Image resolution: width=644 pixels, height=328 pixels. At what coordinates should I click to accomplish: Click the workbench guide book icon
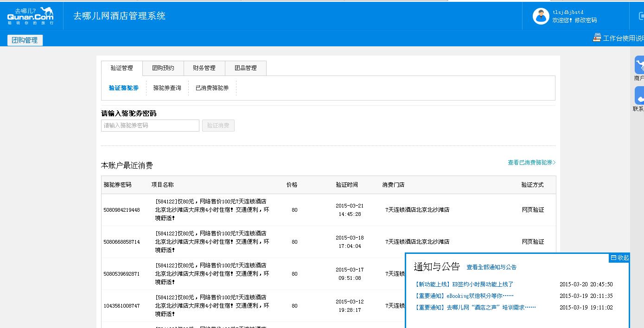pos(597,38)
